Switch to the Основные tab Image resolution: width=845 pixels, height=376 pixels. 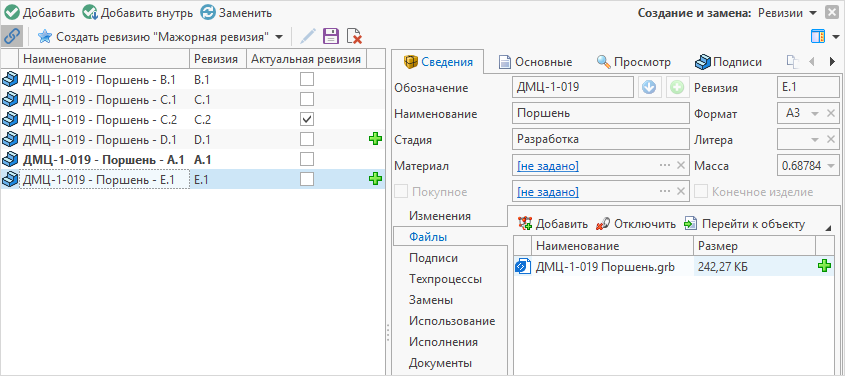pyautogui.click(x=536, y=62)
